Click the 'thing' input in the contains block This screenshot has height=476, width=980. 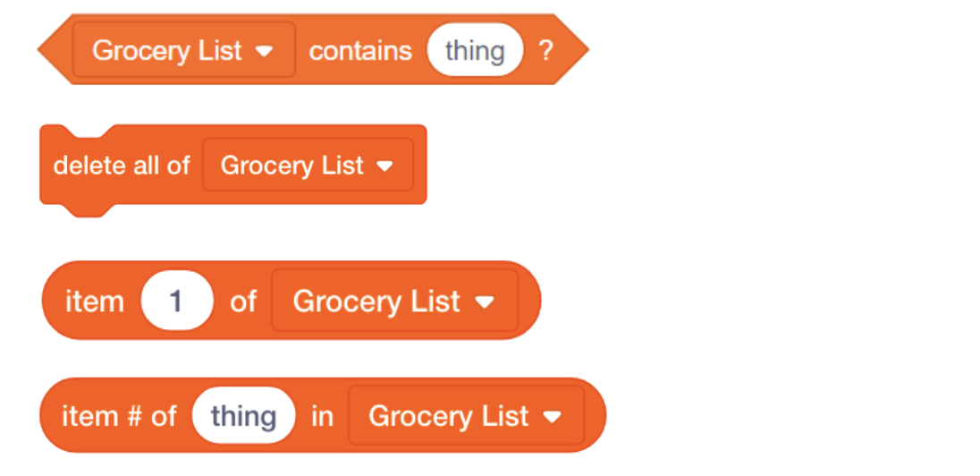point(475,50)
